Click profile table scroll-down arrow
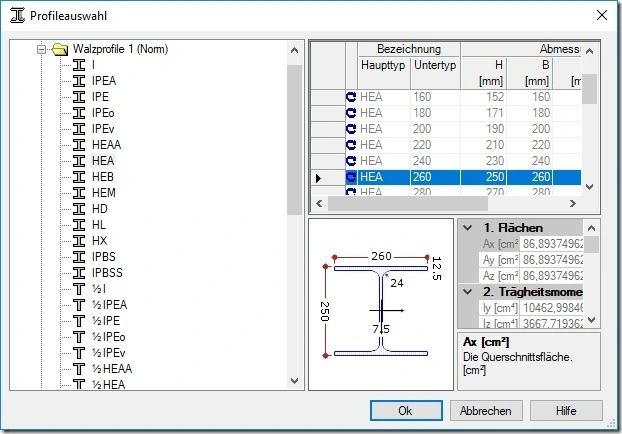 pyautogui.click(x=589, y=187)
